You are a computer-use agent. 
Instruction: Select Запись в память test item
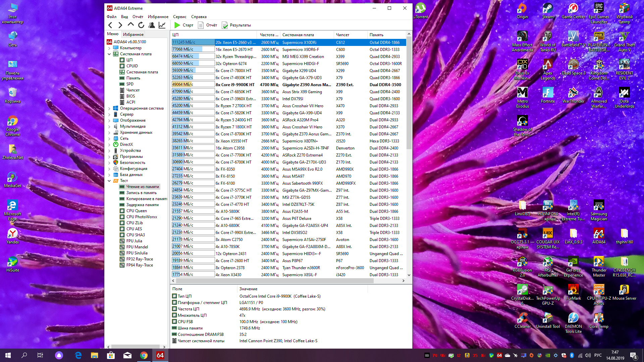141,193
